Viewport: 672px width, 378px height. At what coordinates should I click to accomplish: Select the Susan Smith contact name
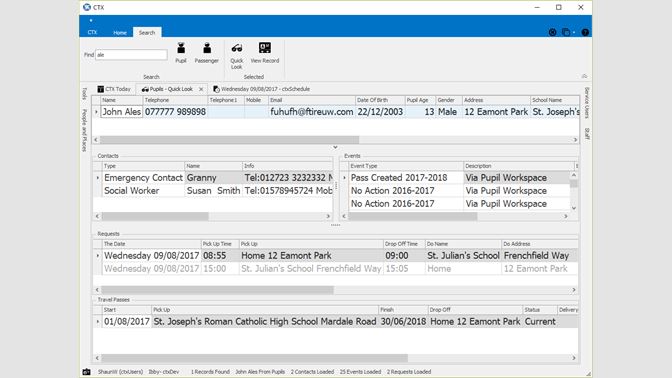click(x=213, y=191)
